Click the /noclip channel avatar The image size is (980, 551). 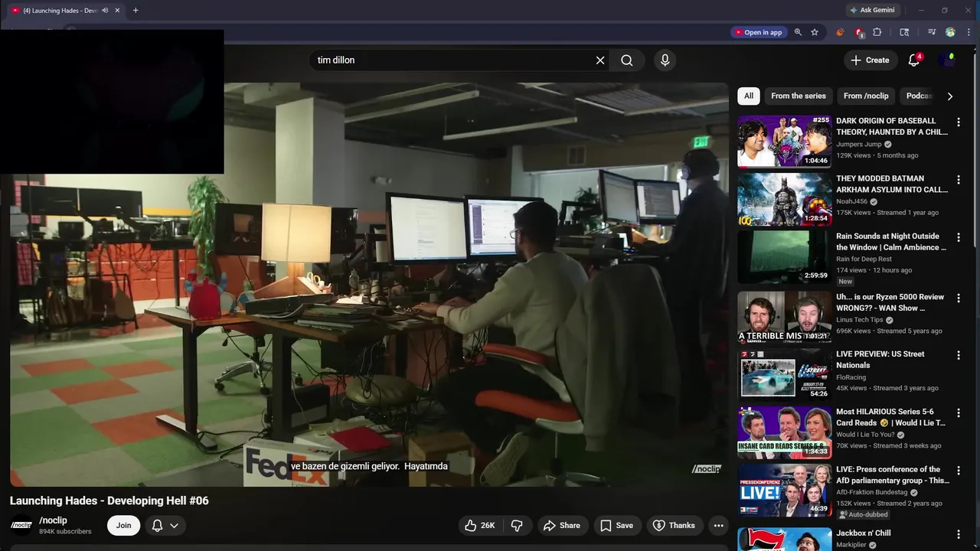[x=21, y=526]
